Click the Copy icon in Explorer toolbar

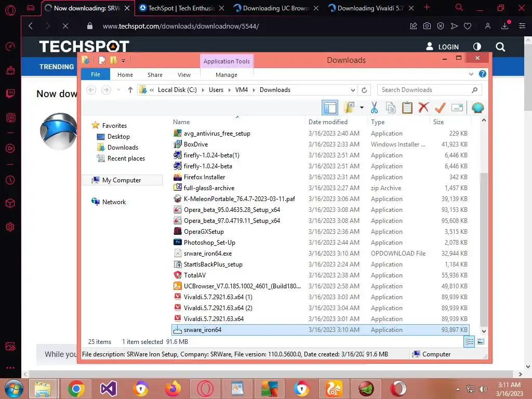pos(391,108)
